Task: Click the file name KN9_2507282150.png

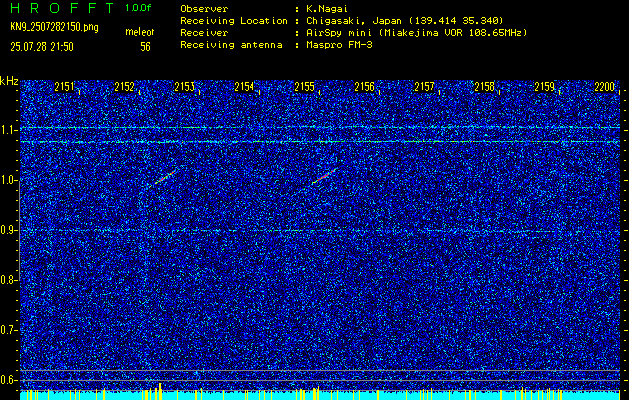Action: coord(54,27)
